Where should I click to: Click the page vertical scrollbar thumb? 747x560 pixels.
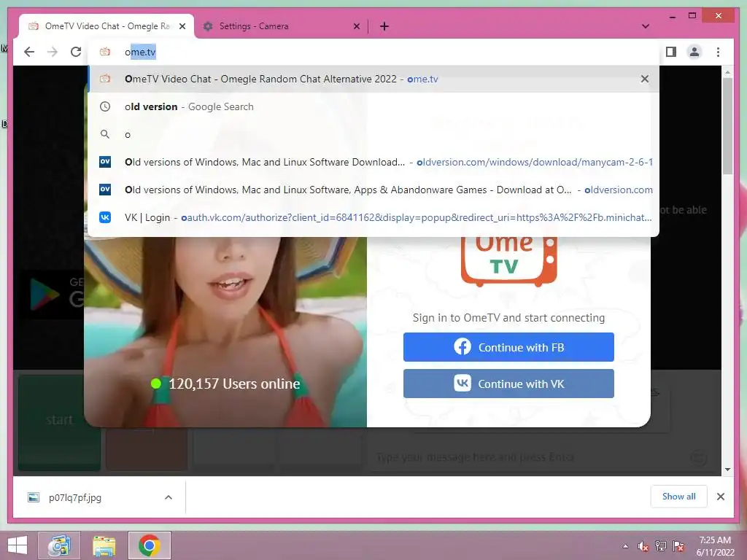pyautogui.click(x=727, y=126)
